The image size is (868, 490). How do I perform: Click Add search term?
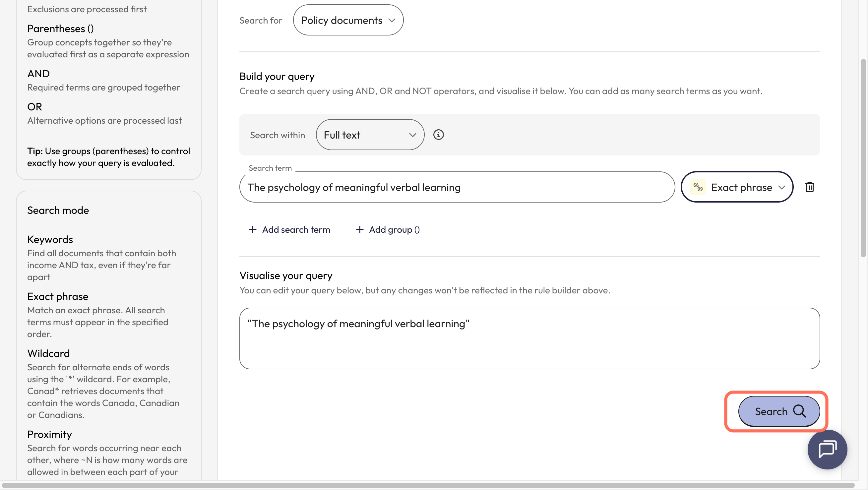(x=289, y=229)
